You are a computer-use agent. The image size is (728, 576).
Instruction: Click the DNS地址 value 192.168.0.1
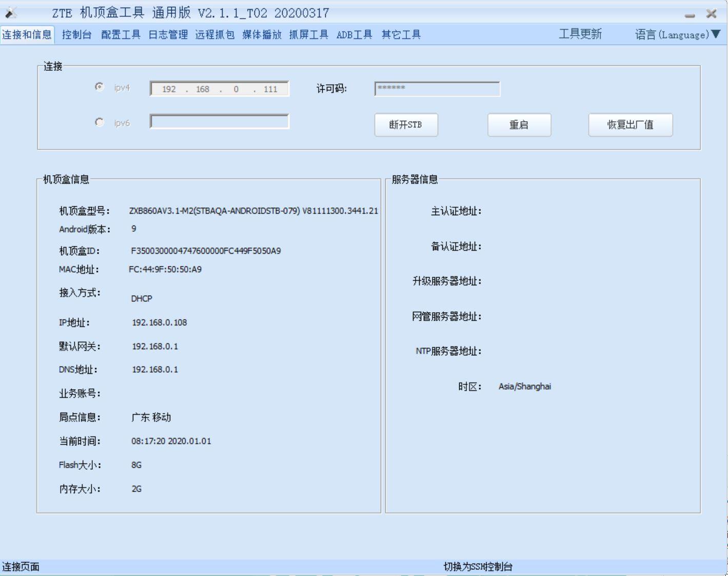pyautogui.click(x=155, y=370)
